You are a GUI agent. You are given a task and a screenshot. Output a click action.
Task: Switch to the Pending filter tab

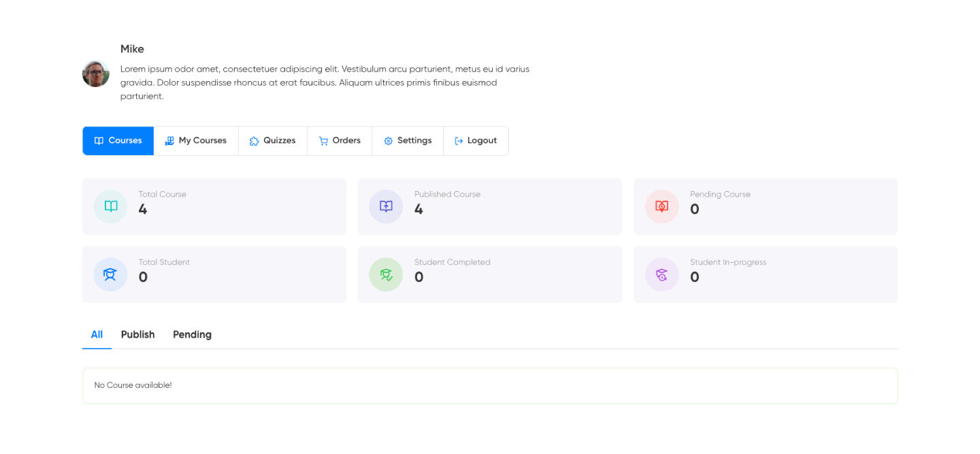click(192, 334)
